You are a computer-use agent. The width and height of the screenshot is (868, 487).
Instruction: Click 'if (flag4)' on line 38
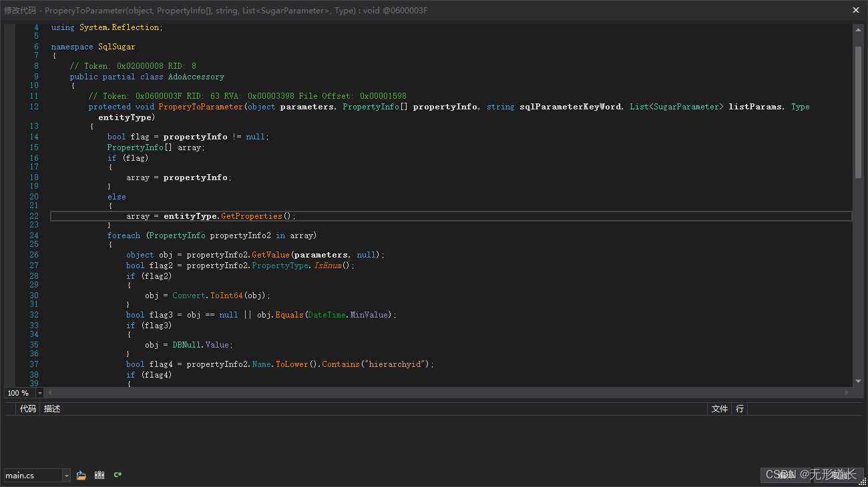click(149, 375)
